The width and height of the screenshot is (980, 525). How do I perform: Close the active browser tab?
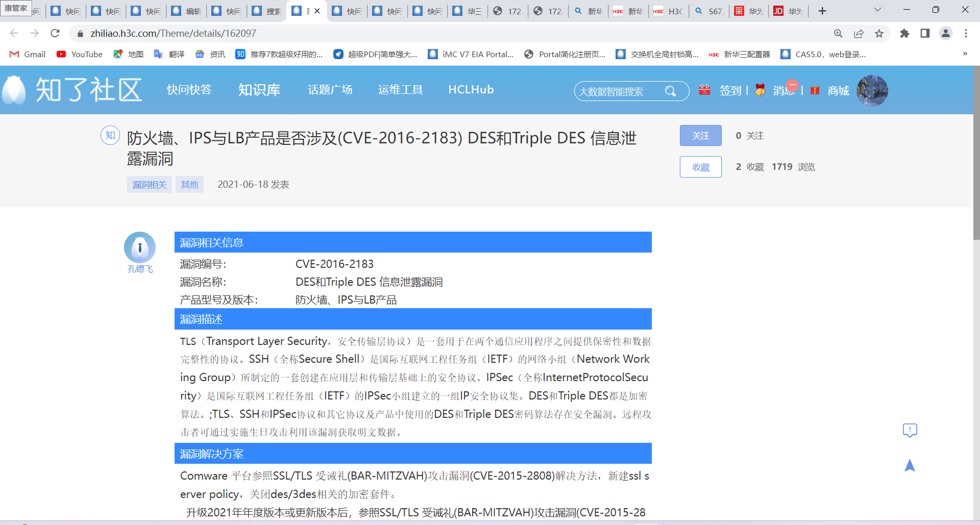point(317,11)
